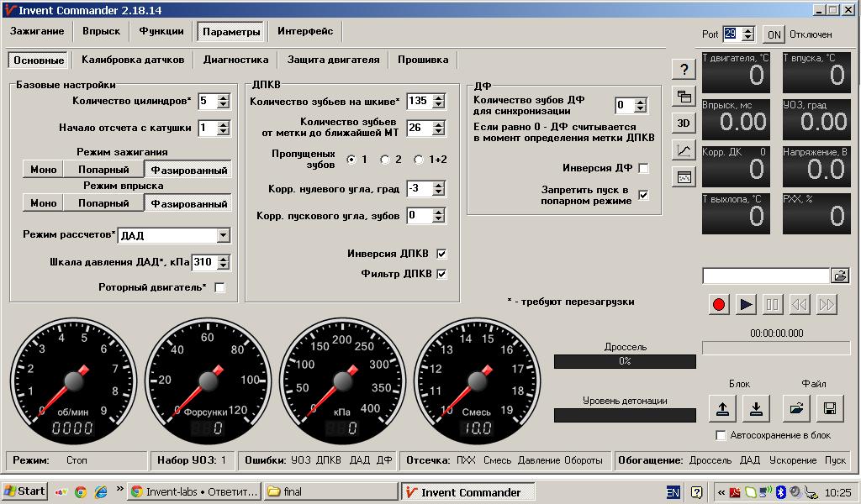Open the Калибровка датчиков tab
Viewport: 861px width, 504px height.
(x=133, y=60)
